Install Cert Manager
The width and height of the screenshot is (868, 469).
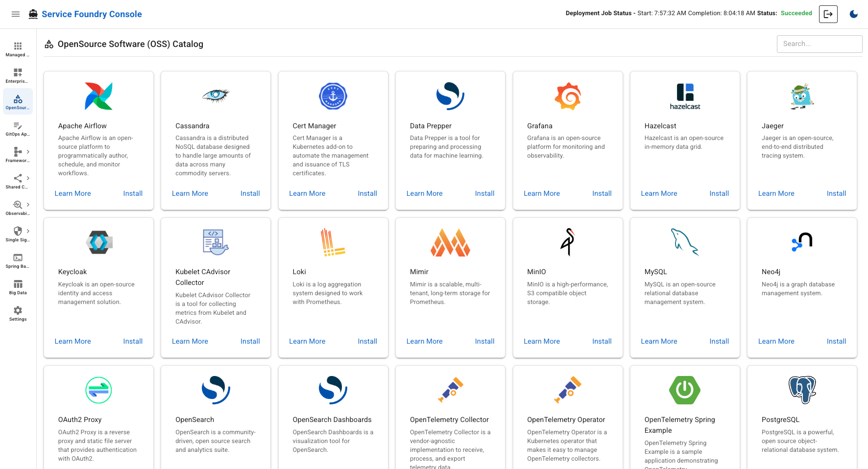[367, 193]
